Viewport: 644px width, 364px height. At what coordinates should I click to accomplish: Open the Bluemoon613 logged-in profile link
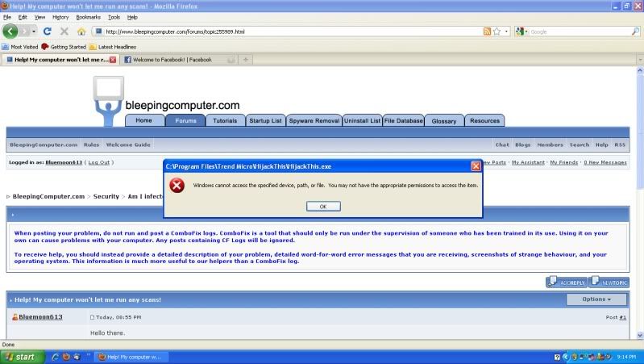coord(64,162)
